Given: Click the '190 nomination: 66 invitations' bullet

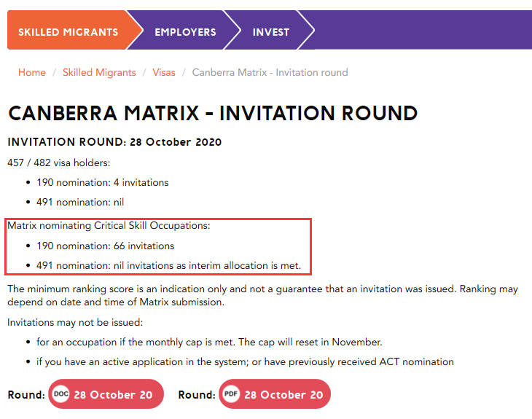Looking at the screenshot, I should point(106,246).
